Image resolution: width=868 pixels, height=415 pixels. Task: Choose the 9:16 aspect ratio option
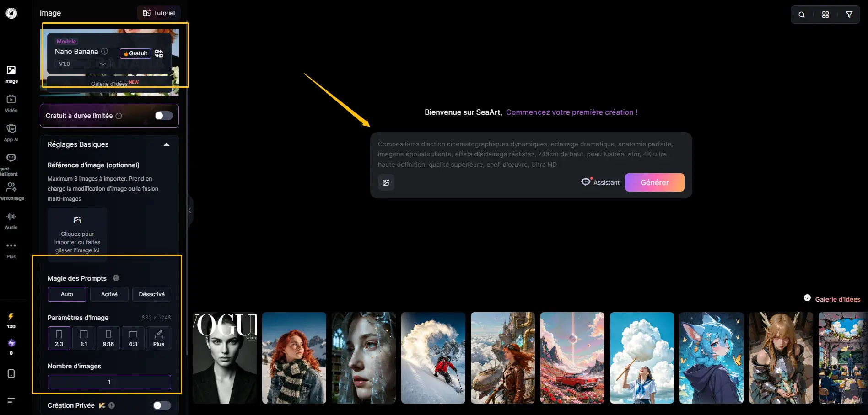108,338
